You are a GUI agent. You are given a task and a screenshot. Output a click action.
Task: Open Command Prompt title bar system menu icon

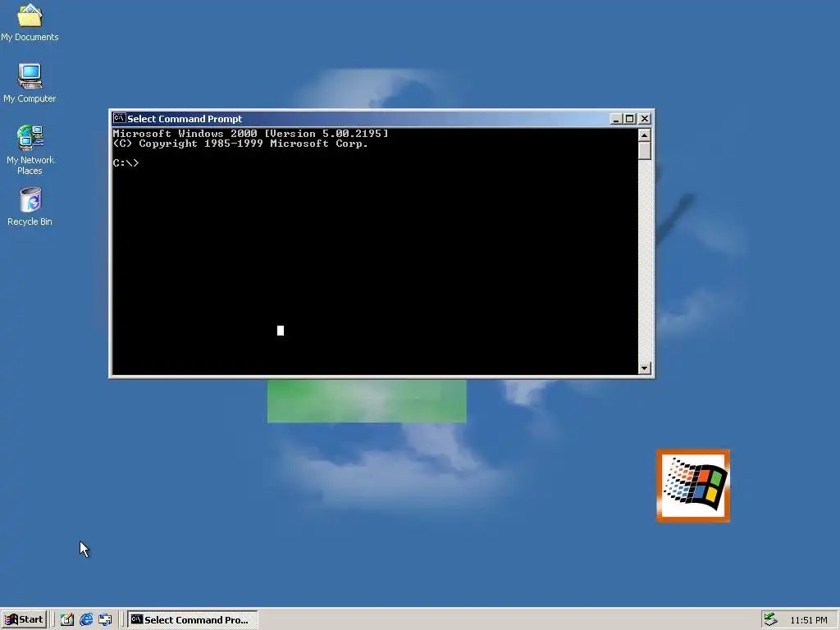click(119, 118)
